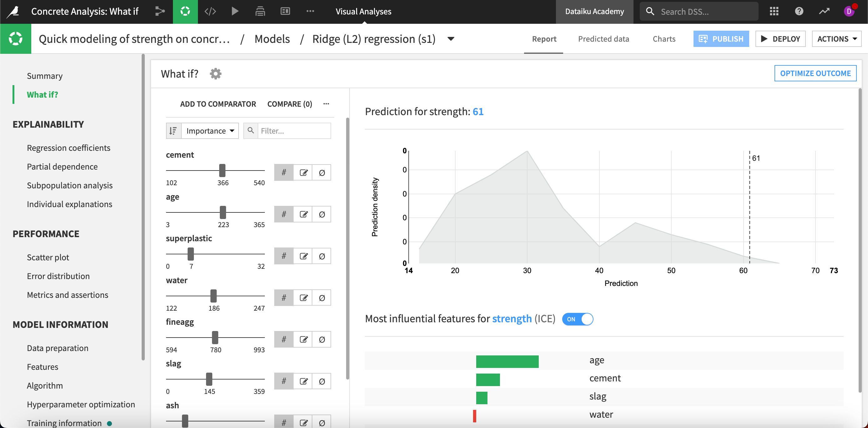The height and width of the screenshot is (428, 868).
Task: Open code notebooks using the </> icon
Action: click(x=209, y=11)
